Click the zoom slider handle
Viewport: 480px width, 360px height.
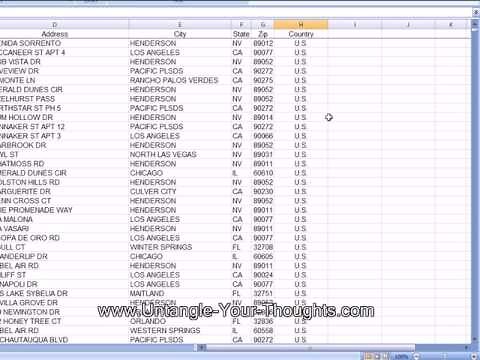tap(445, 356)
